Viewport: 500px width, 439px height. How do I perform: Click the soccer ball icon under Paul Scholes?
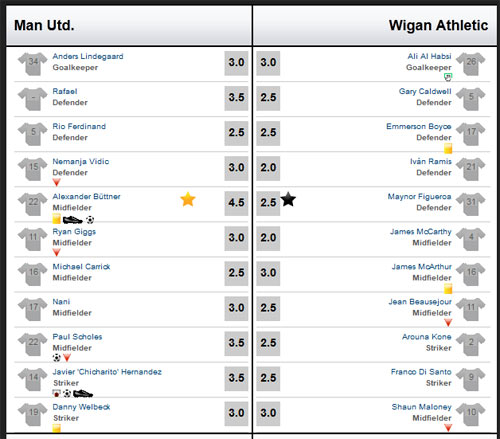point(57,358)
